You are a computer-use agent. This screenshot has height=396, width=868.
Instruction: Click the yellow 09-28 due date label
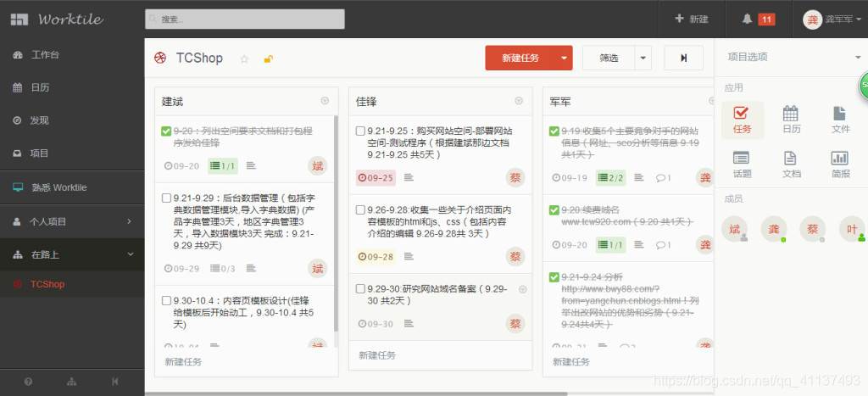pyautogui.click(x=376, y=256)
